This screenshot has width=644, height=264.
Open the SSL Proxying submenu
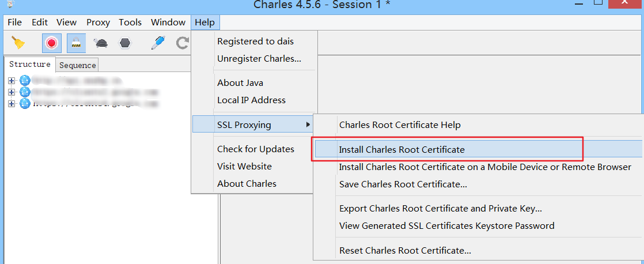tap(254, 125)
